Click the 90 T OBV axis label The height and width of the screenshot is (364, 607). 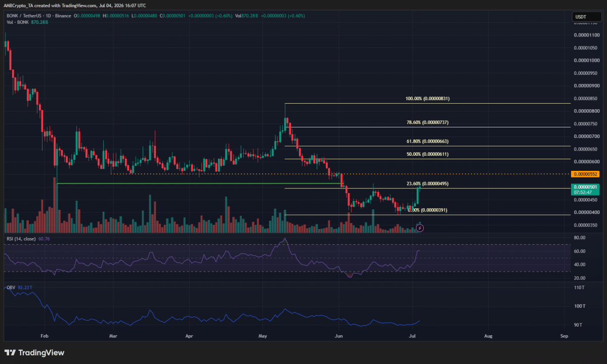pos(579,325)
